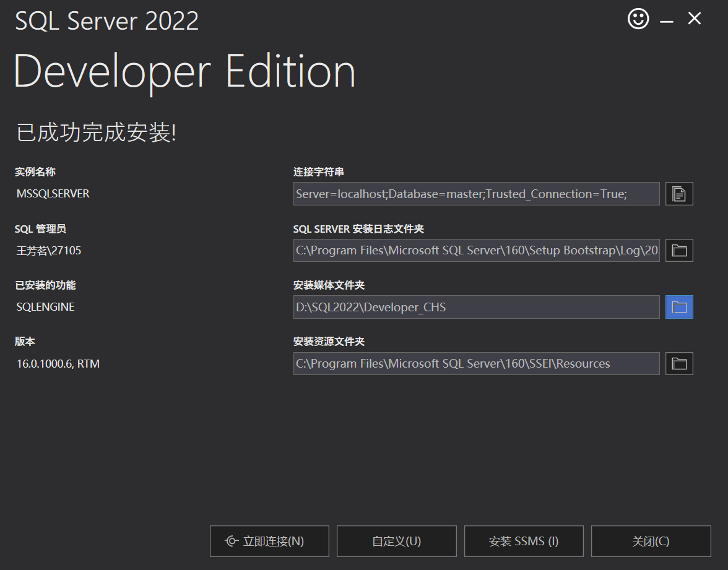Screen dimensions: 728x570
Task: Click the 安装 SSMS (I) button
Action: coord(524,541)
